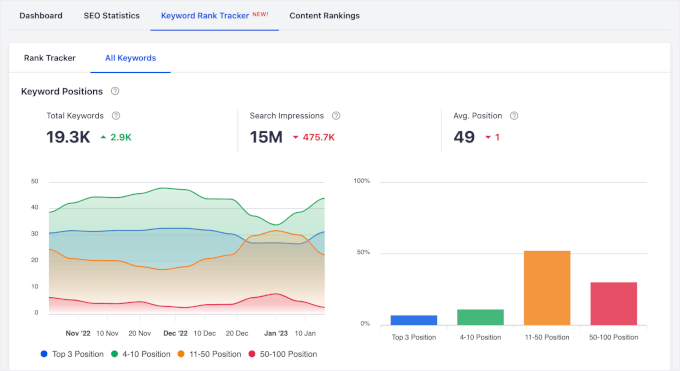Click the Total Keywords label
The height and width of the screenshot is (371, 680).
click(75, 116)
